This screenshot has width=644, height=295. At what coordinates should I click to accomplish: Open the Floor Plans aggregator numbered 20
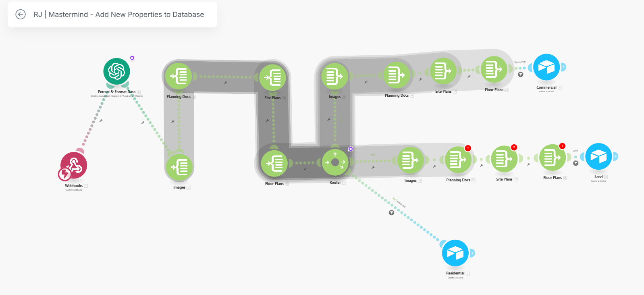(x=274, y=163)
